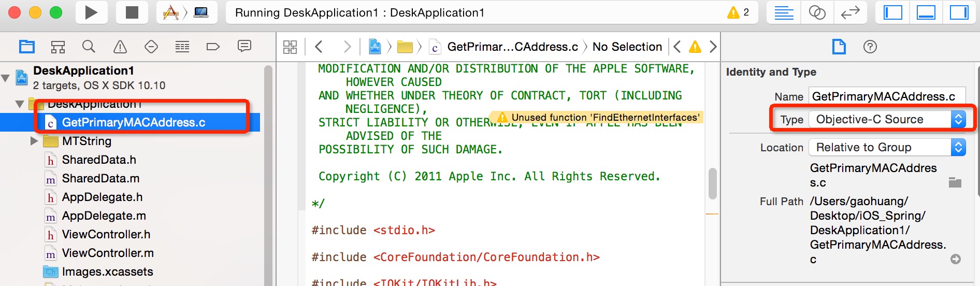980x286 pixels.
Task: Show the Standard editor
Action: tap(784, 12)
